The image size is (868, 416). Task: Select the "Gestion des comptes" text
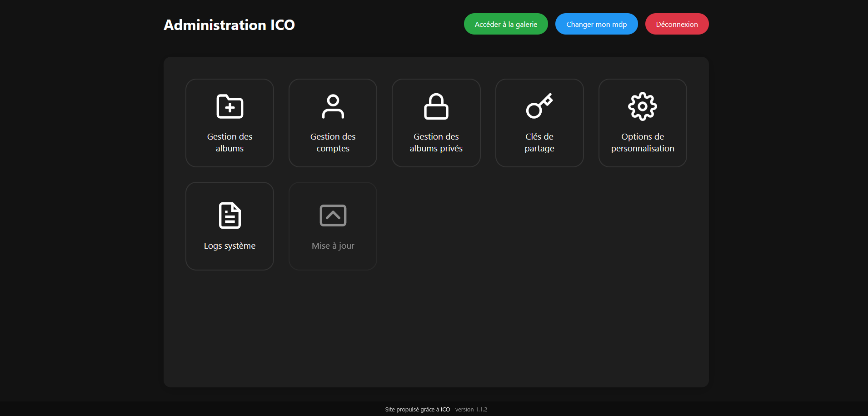pos(333,143)
